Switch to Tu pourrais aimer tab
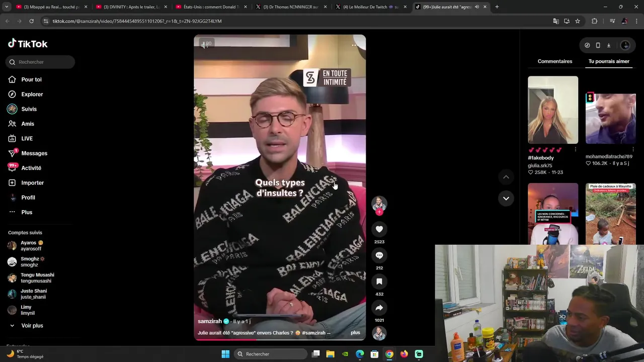Image resolution: width=644 pixels, height=362 pixels. (x=609, y=61)
